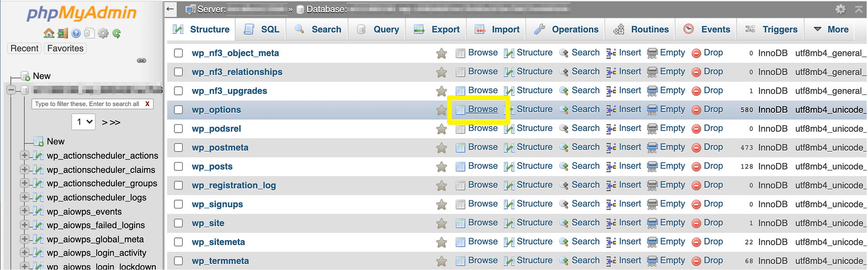Expand wp_aiowps_events tree node
Image resolution: width=868 pixels, height=270 pixels.
(25, 211)
